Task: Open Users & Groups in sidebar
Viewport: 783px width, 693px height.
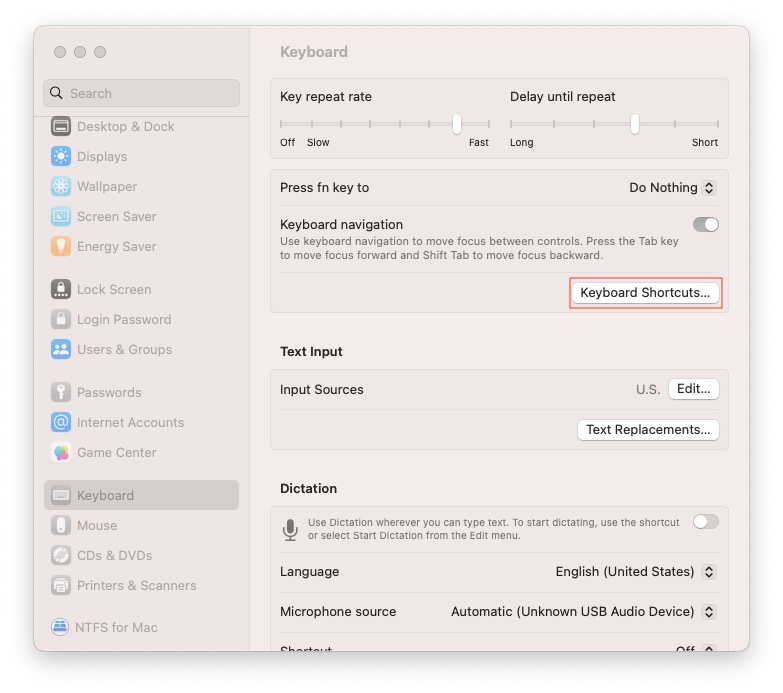Action: coord(124,349)
